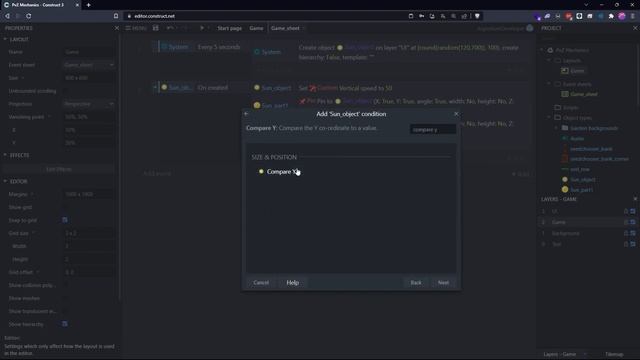
Task: Toggle visibility of the Game layer
Action: tap(633, 222)
